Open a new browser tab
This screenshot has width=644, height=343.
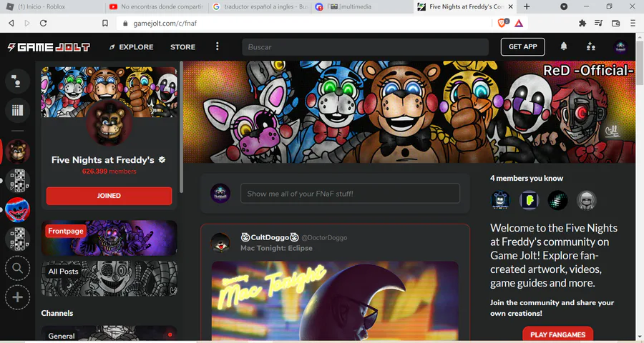pyautogui.click(x=527, y=6)
